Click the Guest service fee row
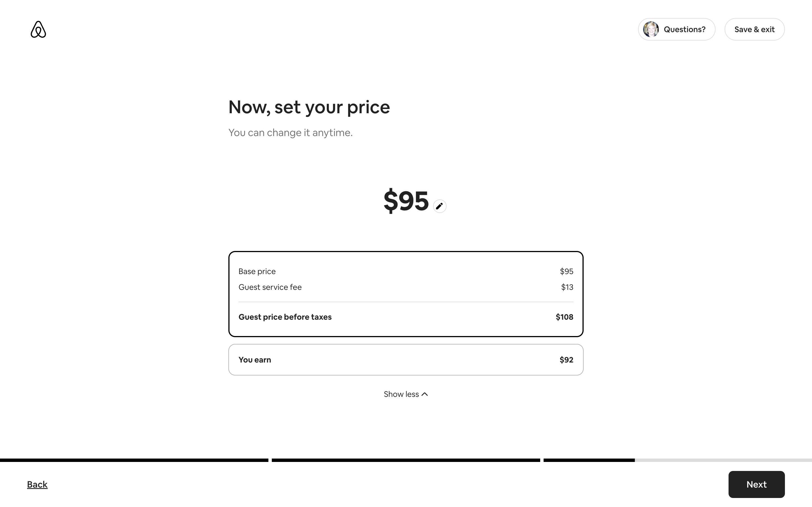Image resolution: width=812 pixels, height=507 pixels. (x=406, y=287)
